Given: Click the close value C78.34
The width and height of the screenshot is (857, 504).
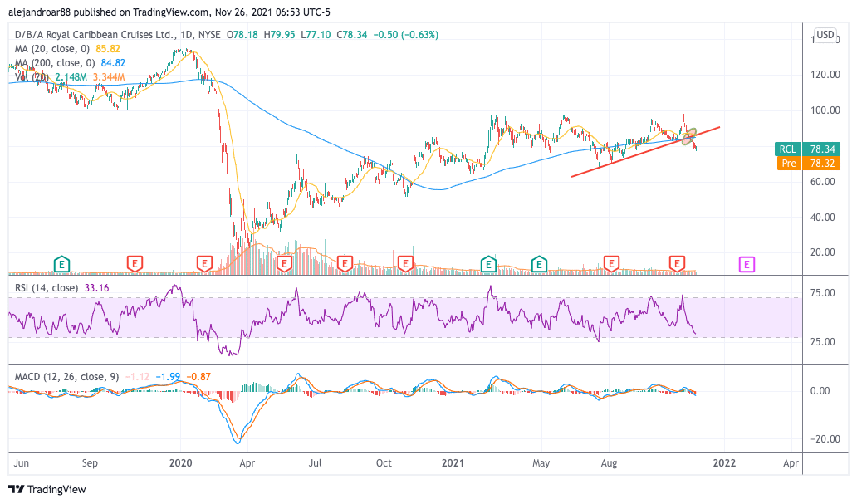Looking at the screenshot, I should click(x=352, y=34).
